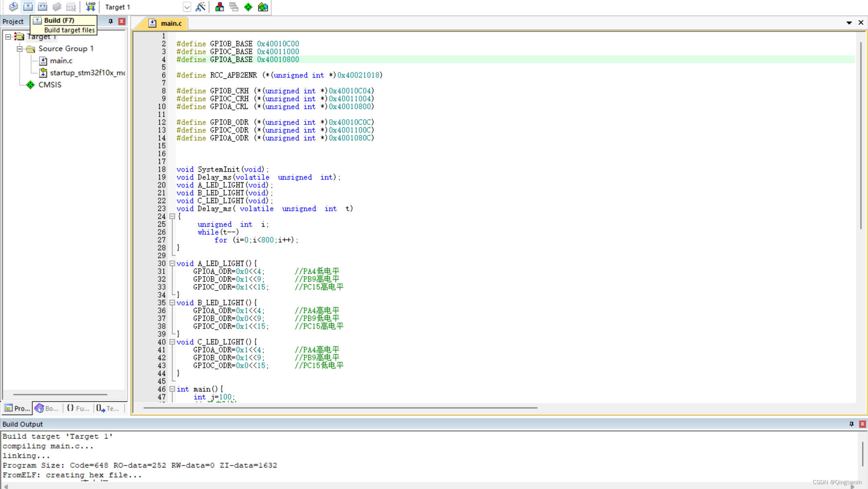
Task: Click the Build (F7) toolbar icon
Action: [28, 7]
